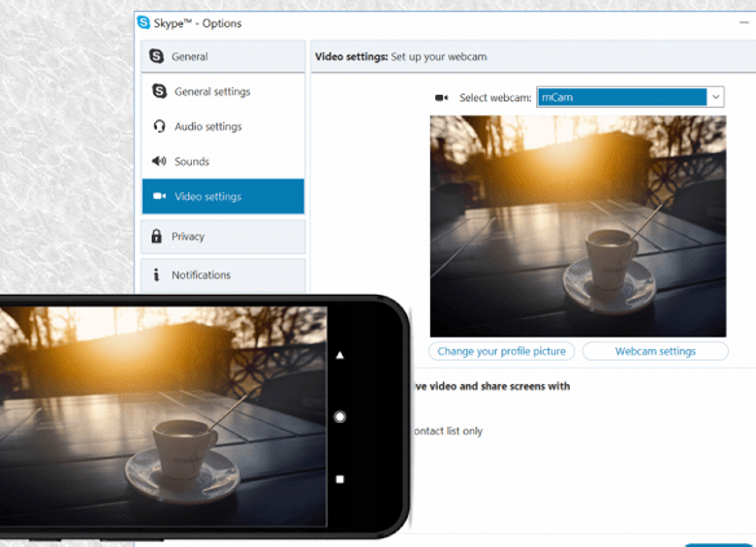Open the Select webcam mCam combo box
Viewport: 756px width, 547px height.
630,97
